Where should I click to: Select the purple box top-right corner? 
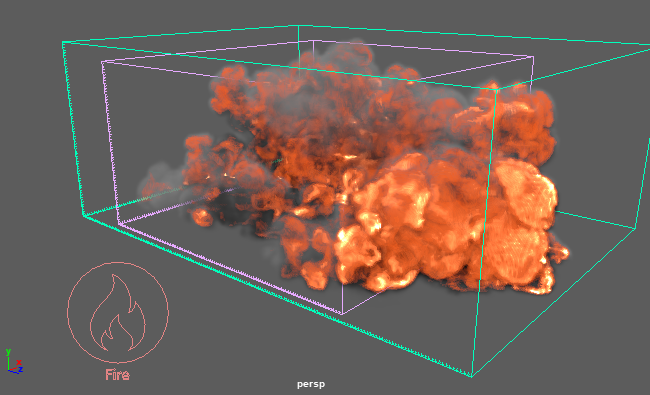tap(533, 57)
